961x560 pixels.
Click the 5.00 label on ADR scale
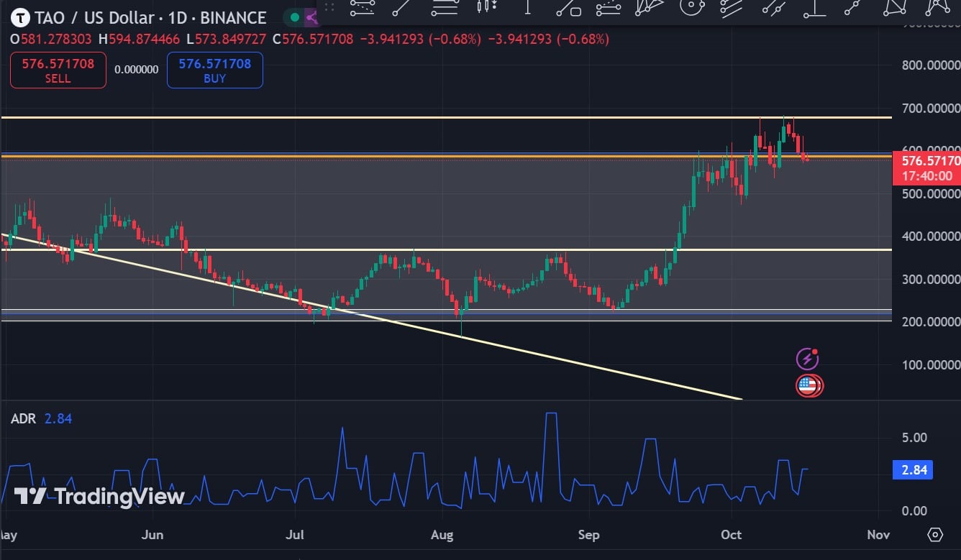pos(914,438)
